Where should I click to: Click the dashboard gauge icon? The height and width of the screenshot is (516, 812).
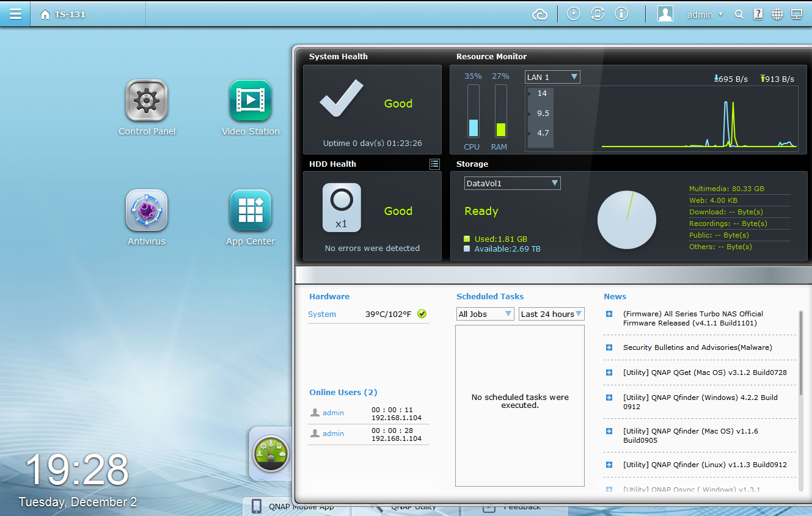pyautogui.click(x=270, y=454)
